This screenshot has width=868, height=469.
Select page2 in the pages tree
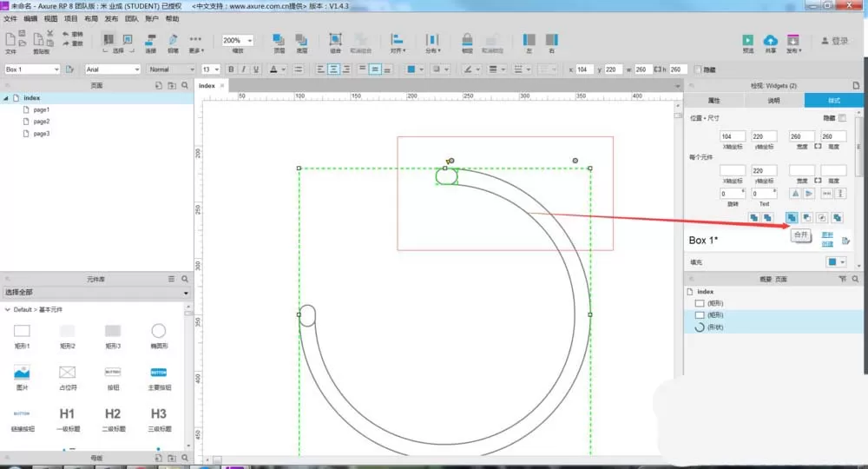[x=42, y=122]
